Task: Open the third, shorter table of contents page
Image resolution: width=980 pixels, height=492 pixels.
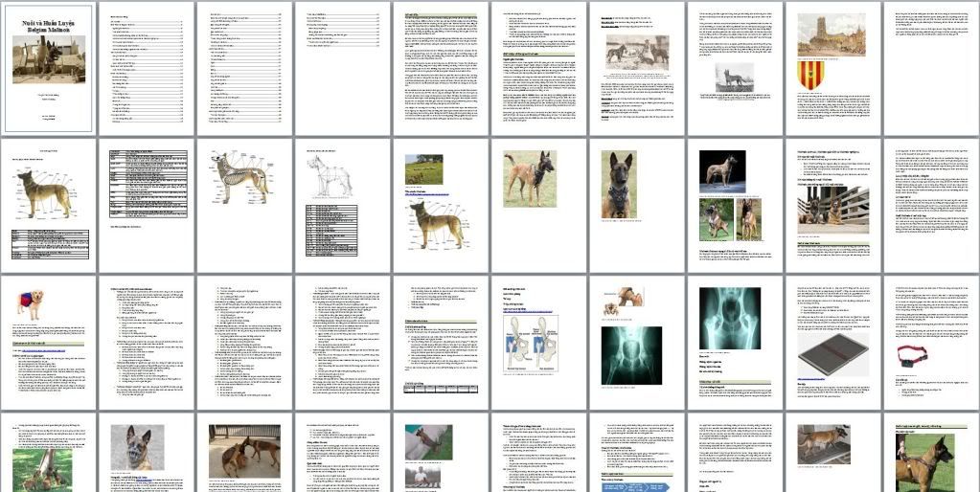Action: [x=343, y=69]
